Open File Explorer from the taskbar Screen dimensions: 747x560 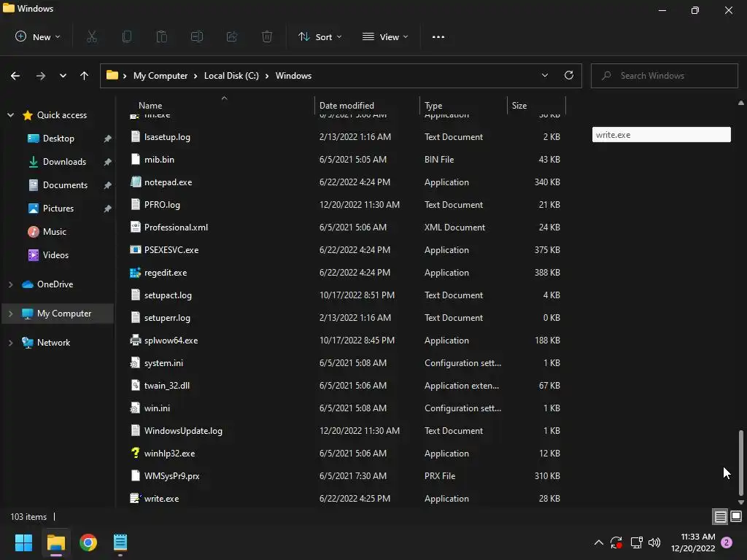(56, 542)
